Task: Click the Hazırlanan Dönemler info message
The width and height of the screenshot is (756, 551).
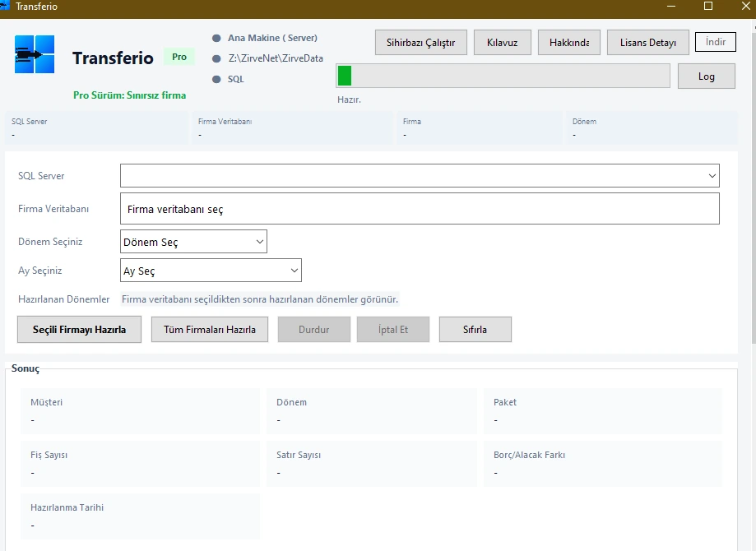Action: pos(260,299)
